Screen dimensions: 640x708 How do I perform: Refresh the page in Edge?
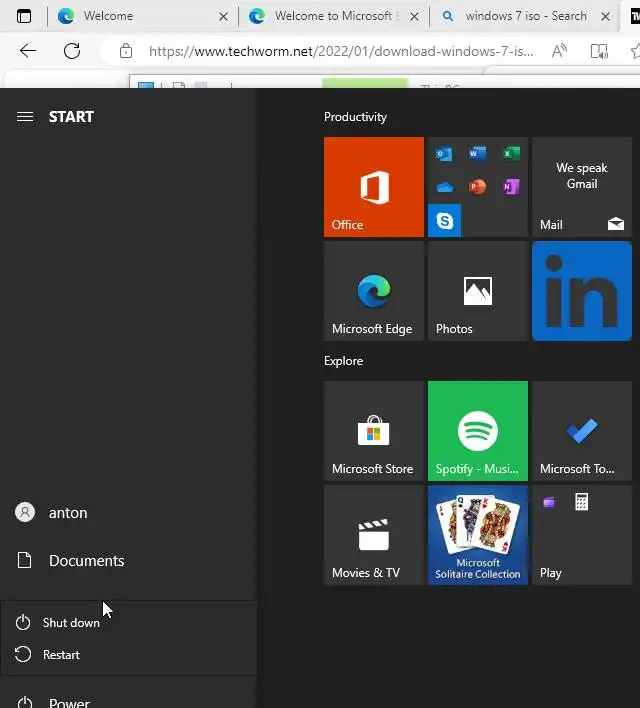point(72,51)
